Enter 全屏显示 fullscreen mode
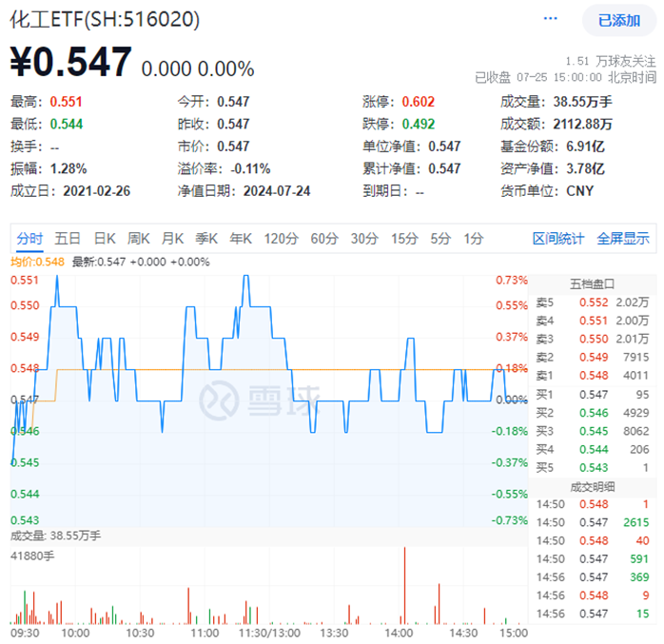The height and width of the screenshot is (644, 664). point(623,239)
